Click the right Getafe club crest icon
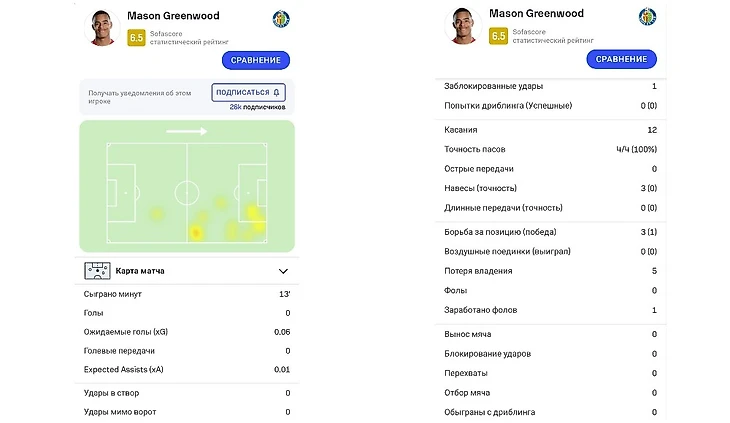 [647, 17]
